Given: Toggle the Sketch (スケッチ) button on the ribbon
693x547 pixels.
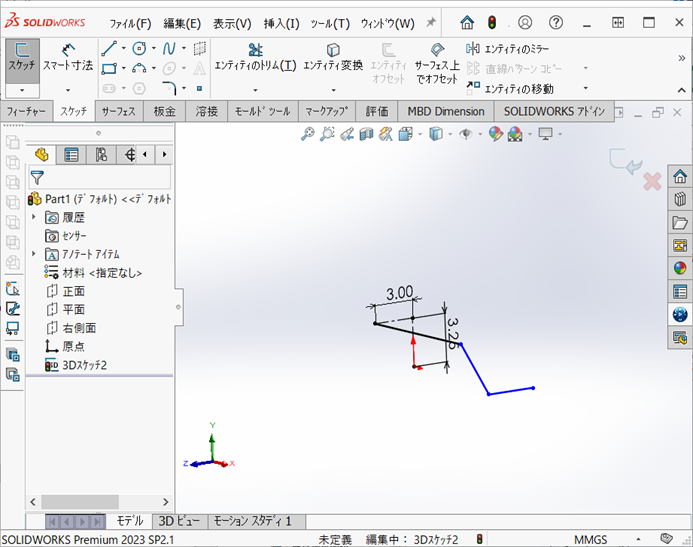Looking at the screenshot, I should click(x=21, y=56).
